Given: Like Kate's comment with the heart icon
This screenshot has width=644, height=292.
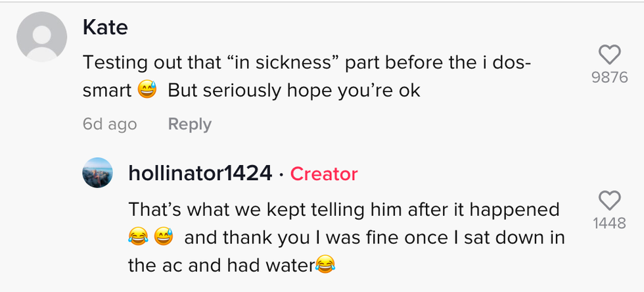Looking at the screenshot, I should pos(609,55).
